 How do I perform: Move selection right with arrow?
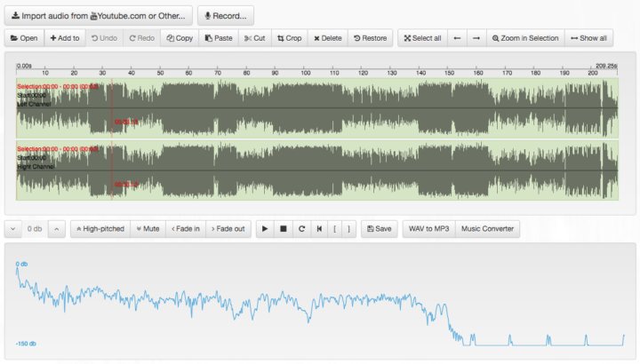pyautogui.click(x=476, y=38)
